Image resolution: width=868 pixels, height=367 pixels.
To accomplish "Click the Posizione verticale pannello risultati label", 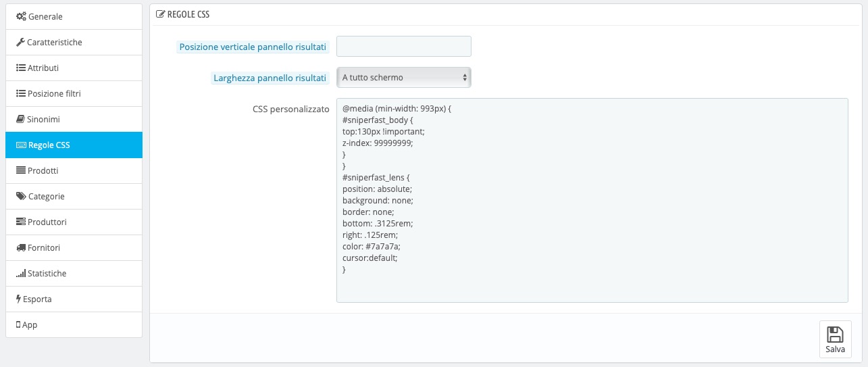I will [253, 47].
